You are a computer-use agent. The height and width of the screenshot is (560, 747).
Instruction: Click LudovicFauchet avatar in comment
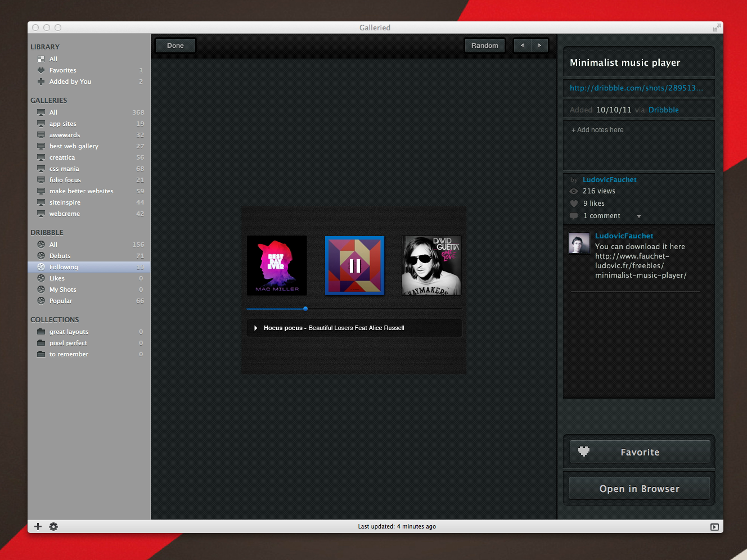tap(579, 243)
